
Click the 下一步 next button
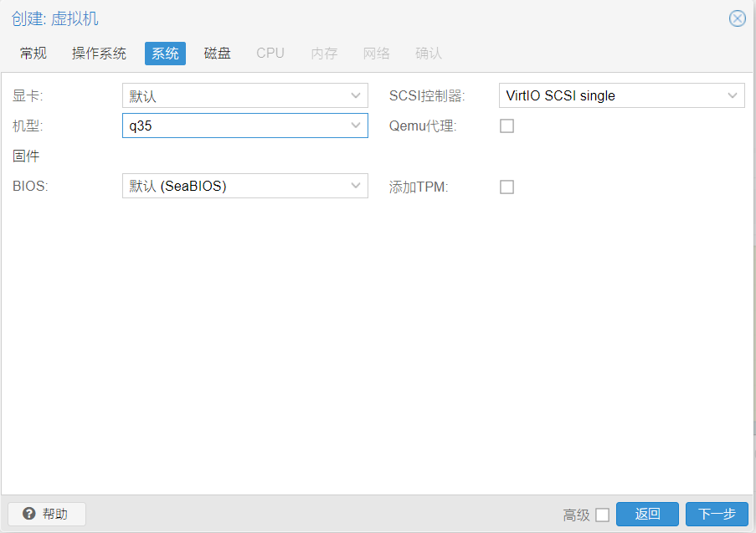click(717, 515)
